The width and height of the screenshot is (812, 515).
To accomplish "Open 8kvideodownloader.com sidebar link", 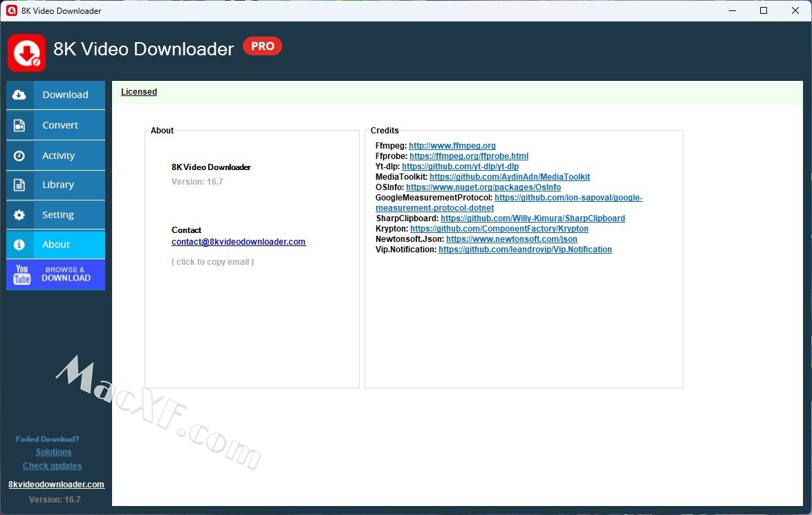I will coord(57,485).
